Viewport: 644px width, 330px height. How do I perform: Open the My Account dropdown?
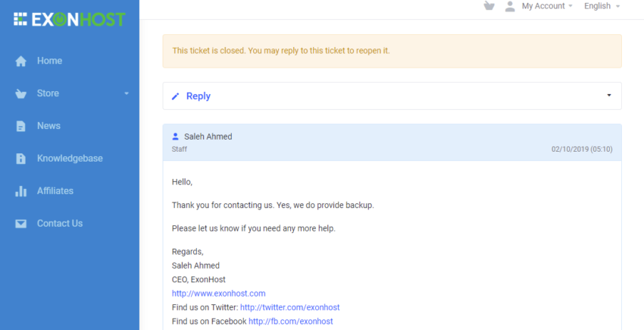tap(547, 6)
